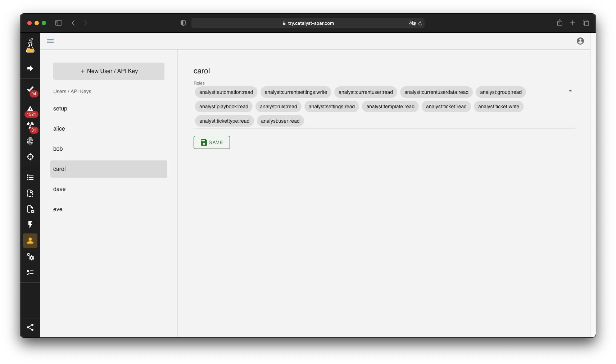Open the tickets checkmark icon with badge 94

click(x=30, y=90)
